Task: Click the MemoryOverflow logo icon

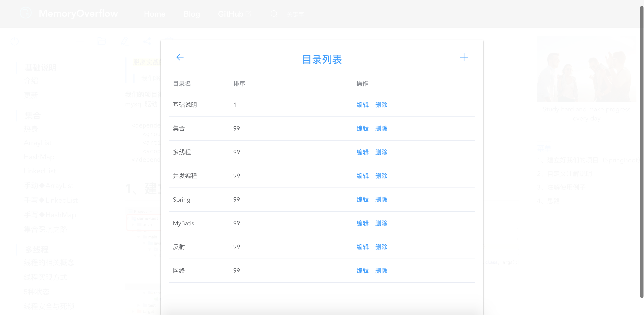Action: 26,13
